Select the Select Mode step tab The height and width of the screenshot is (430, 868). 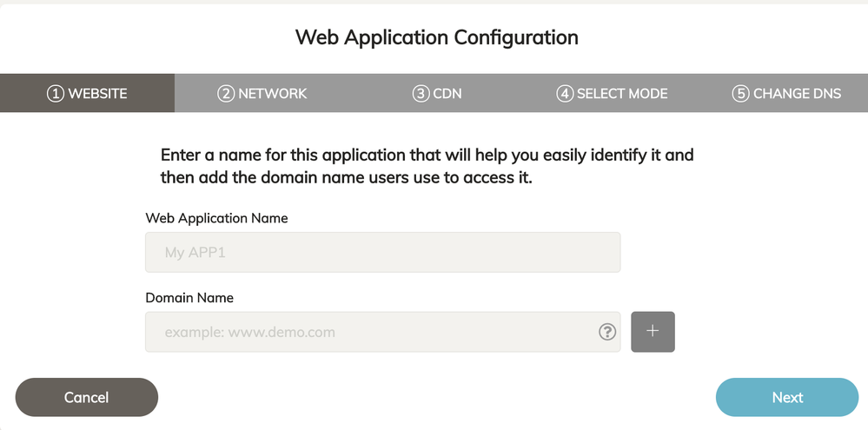point(613,93)
